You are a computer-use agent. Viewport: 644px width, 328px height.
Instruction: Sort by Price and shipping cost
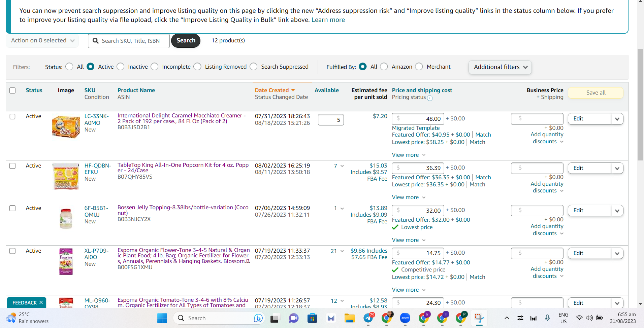click(x=422, y=90)
